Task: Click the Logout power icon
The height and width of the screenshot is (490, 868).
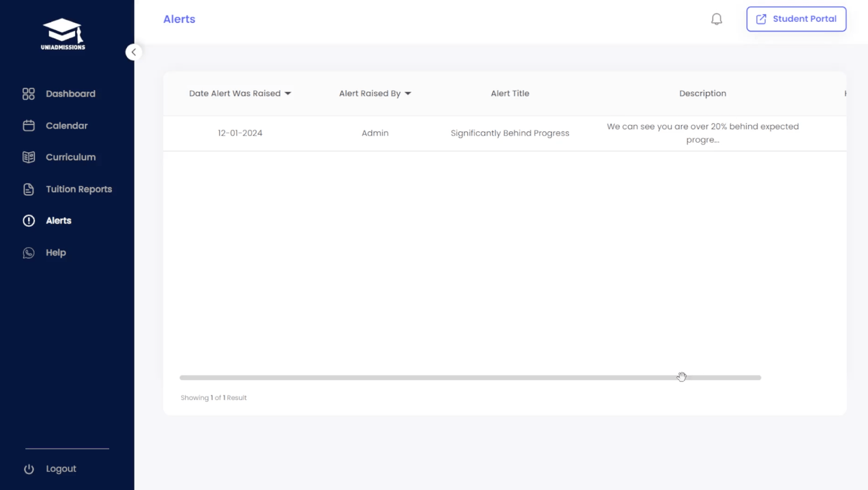Action: click(28, 469)
